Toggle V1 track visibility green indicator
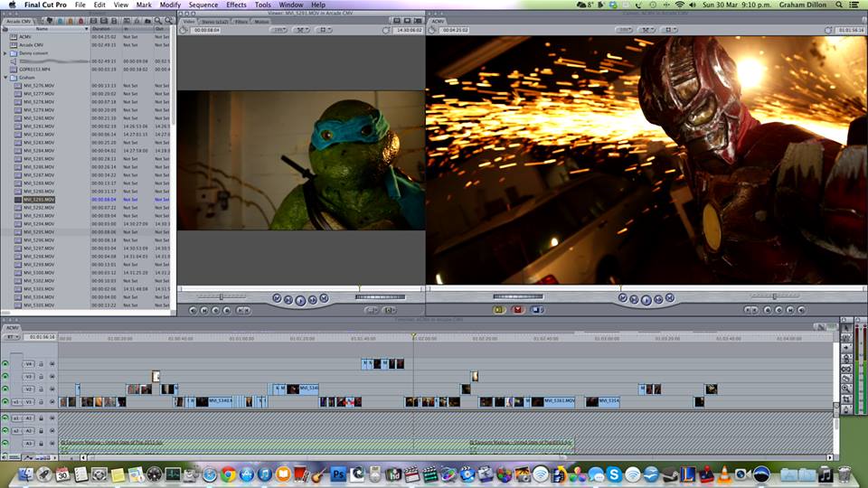Image resolution: width=868 pixels, height=488 pixels. (x=5, y=401)
